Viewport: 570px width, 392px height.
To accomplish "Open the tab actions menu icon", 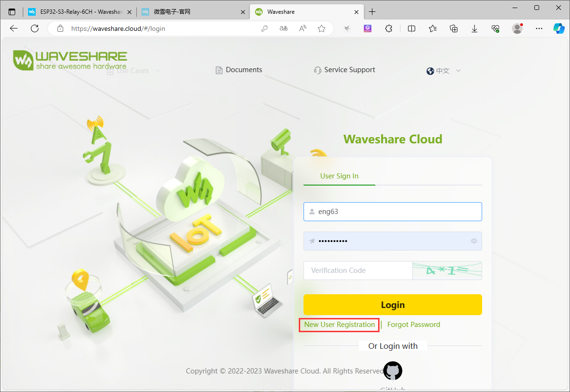I will (12, 12).
